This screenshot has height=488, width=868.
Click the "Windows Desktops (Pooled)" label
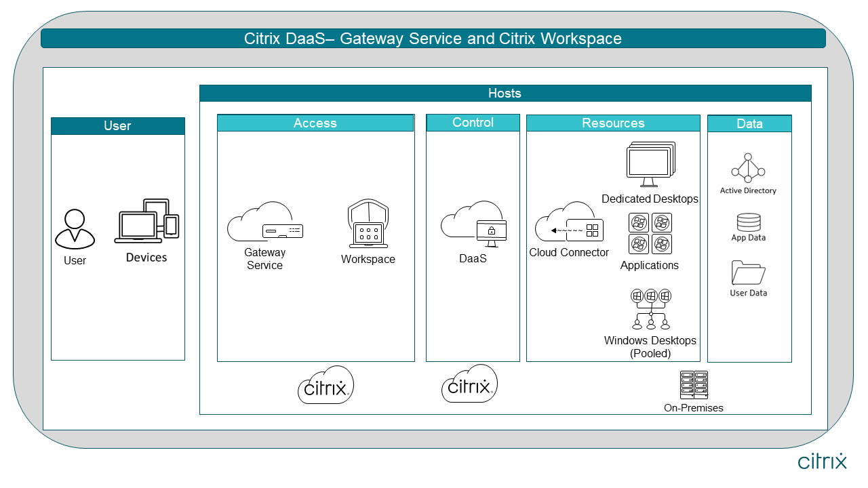[650, 347]
